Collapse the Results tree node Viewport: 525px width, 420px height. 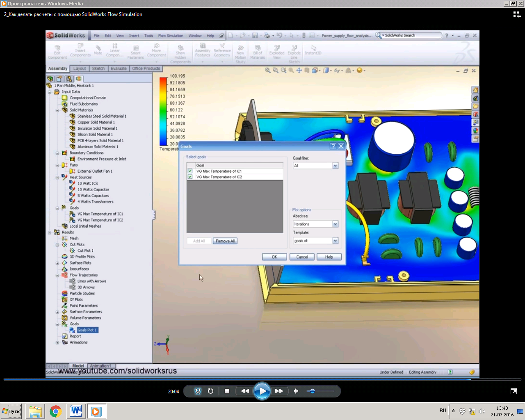click(x=50, y=233)
